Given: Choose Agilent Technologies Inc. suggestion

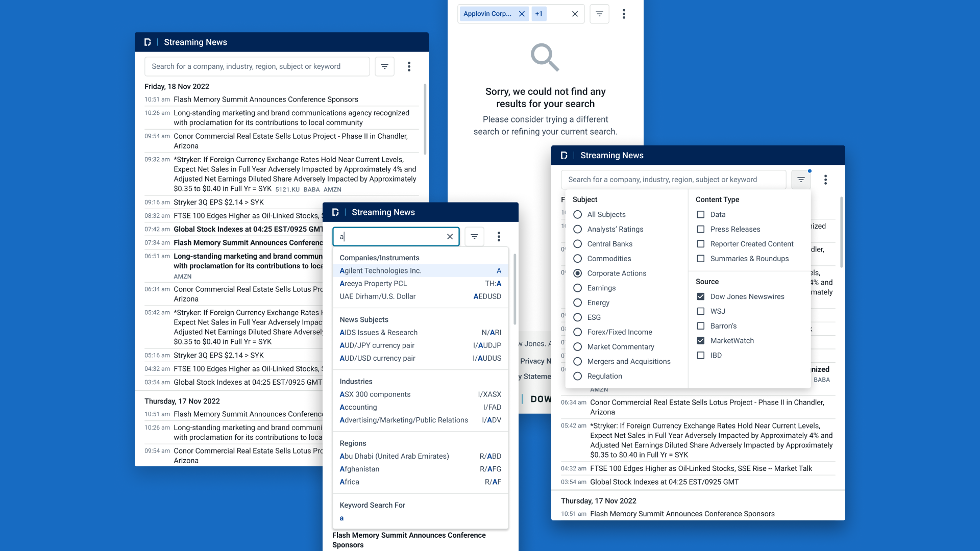Looking at the screenshot, I should tap(421, 271).
